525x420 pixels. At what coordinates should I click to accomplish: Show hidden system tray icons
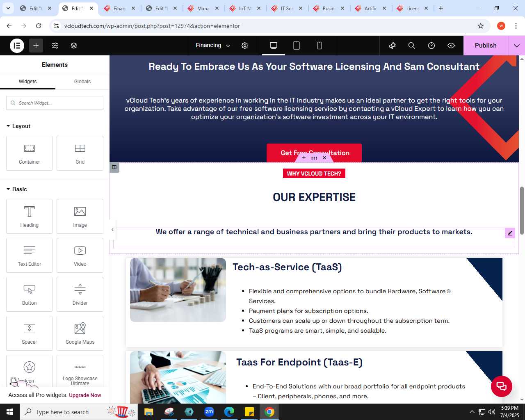(472, 412)
